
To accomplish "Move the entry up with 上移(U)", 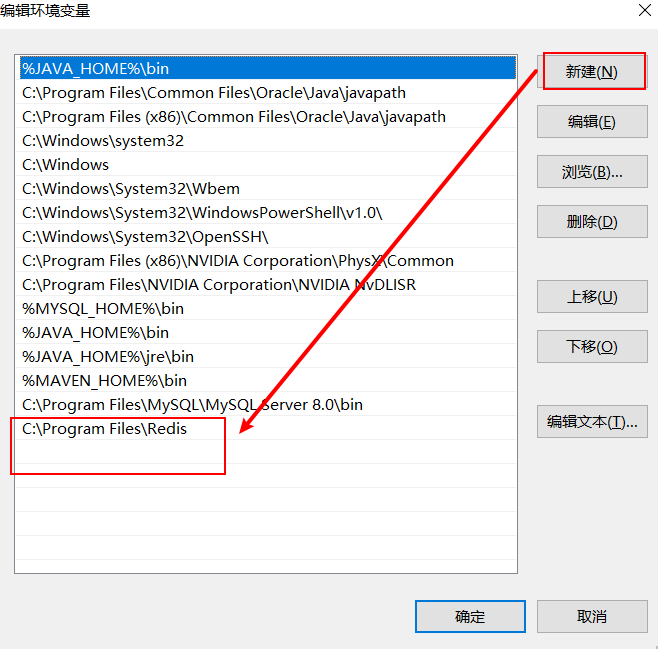I will point(592,297).
